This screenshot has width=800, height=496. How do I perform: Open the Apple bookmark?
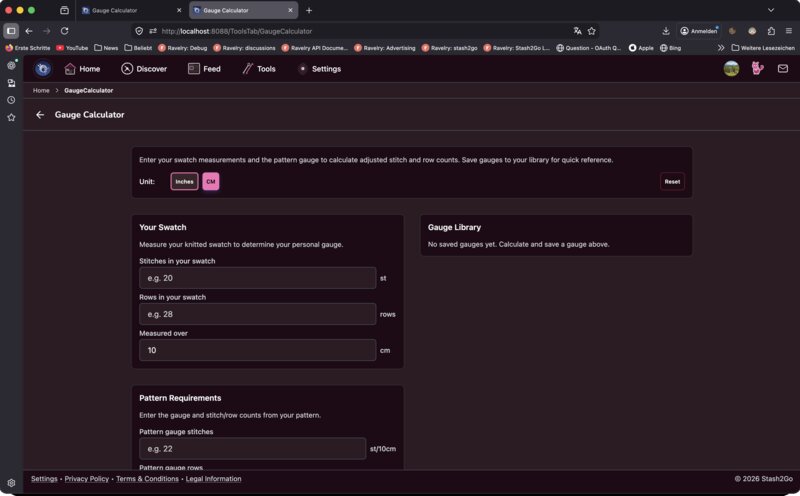tap(641, 48)
